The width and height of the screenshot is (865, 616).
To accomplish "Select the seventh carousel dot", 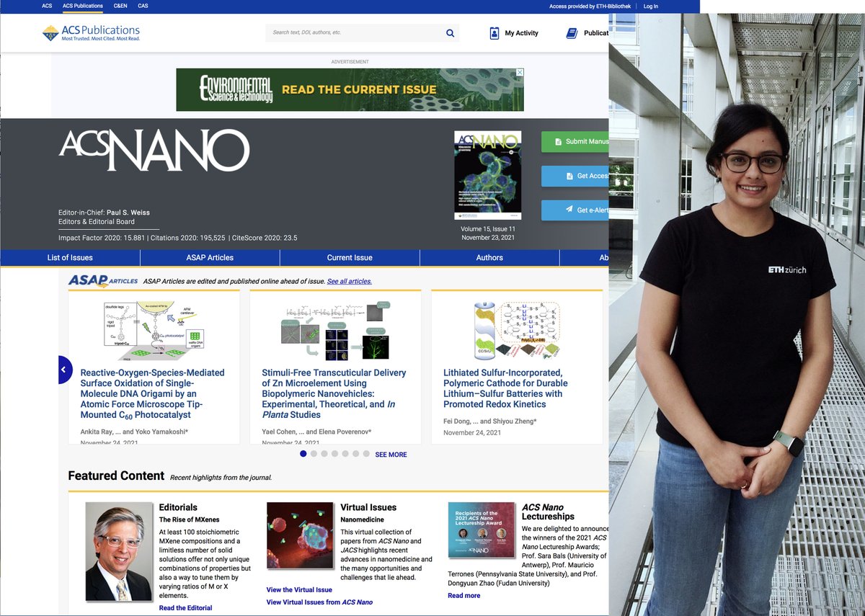I will pos(366,454).
